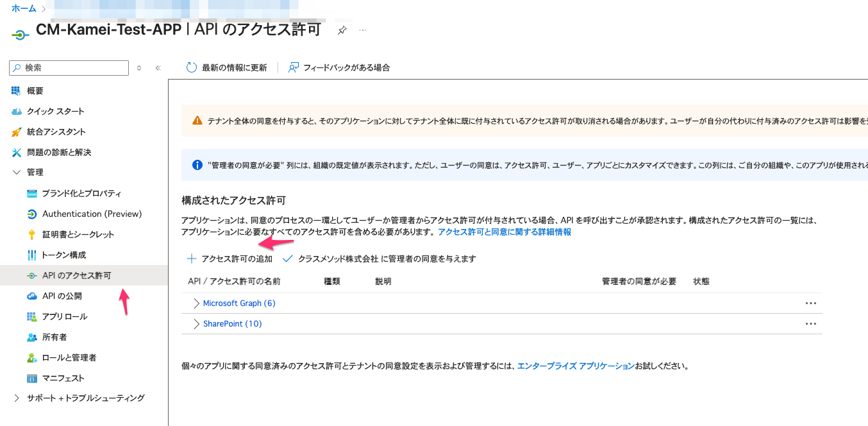868x426 pixels.
Task: Collapse the 管理 section
Action: (x=33, y=172)
